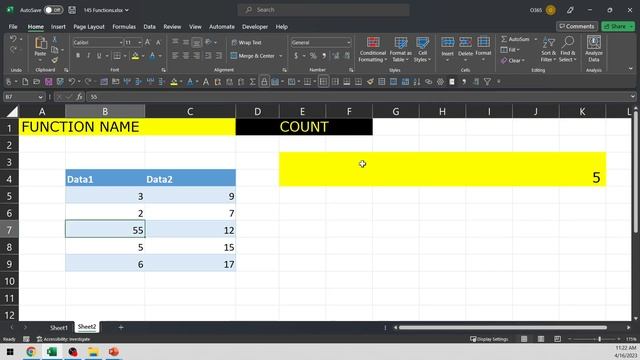This screenshot has height=360, width=640.
Task: Apply Percent Style formatting
Action: tap(313, 56)
